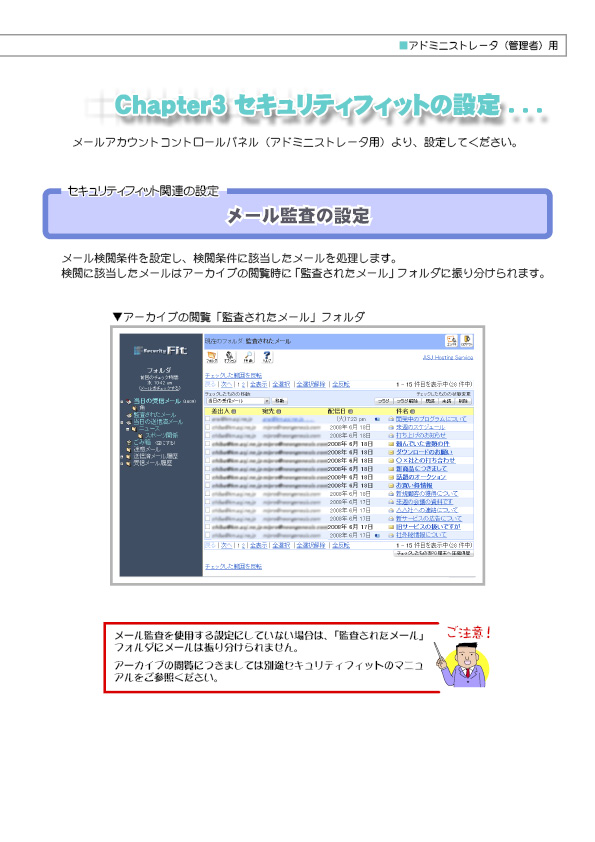The width and height of the screenshot is (595, 842).
Task: Select 監査されたメール folder in sidebar
Action: pyautogui.click(x=155, y=415)
